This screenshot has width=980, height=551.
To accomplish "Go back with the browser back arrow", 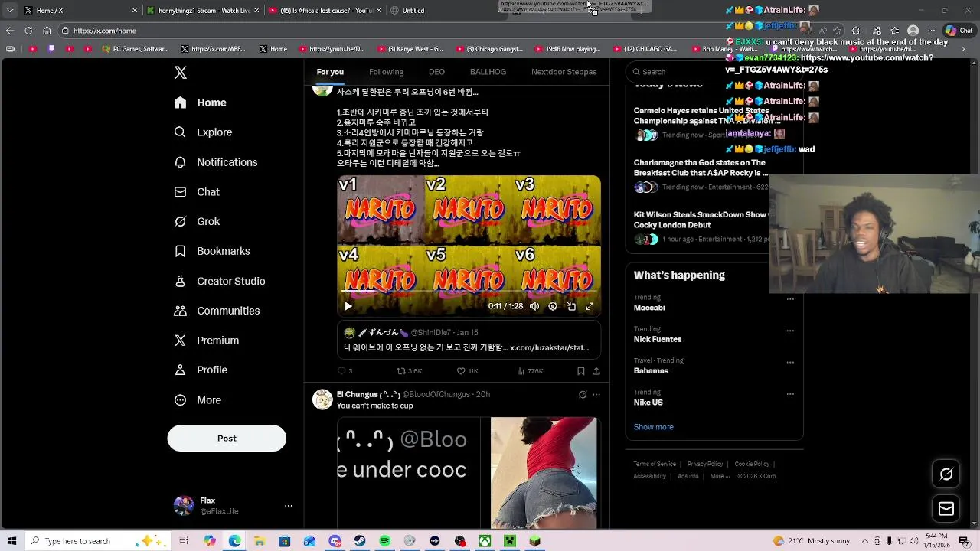I will click(10, 31).
